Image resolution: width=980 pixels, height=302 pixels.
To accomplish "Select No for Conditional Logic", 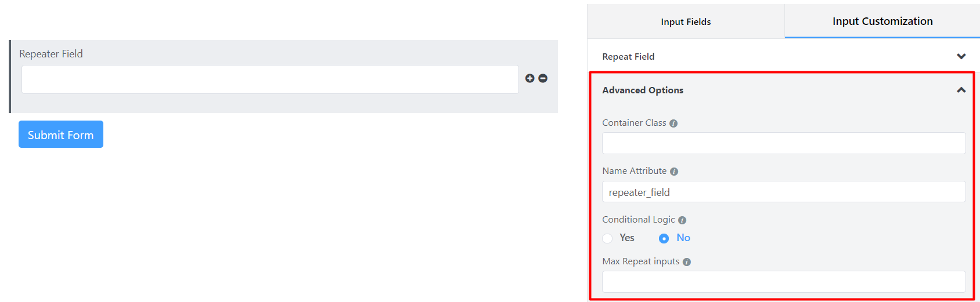I will point(664,238).
